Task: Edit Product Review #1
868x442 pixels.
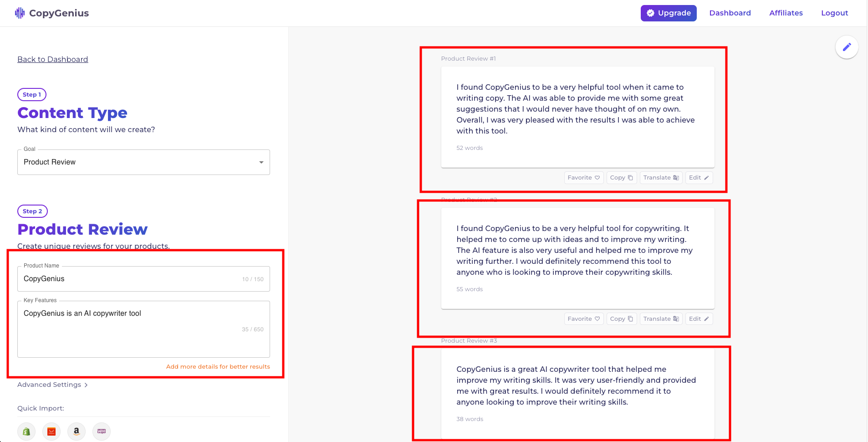Action: coord(699,177)
